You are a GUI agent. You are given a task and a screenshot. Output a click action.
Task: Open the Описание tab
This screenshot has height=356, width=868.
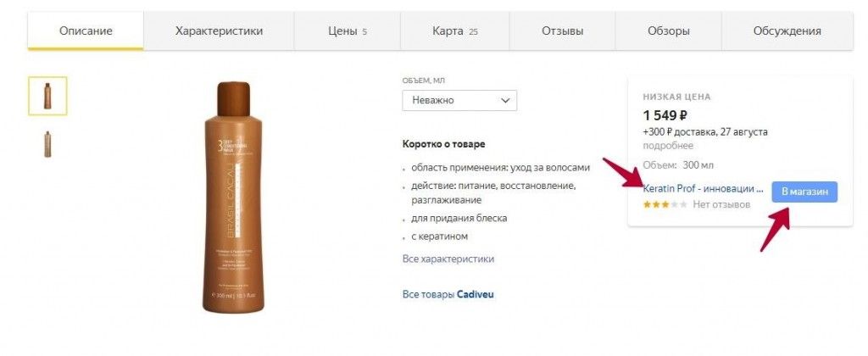coord(86,31)
